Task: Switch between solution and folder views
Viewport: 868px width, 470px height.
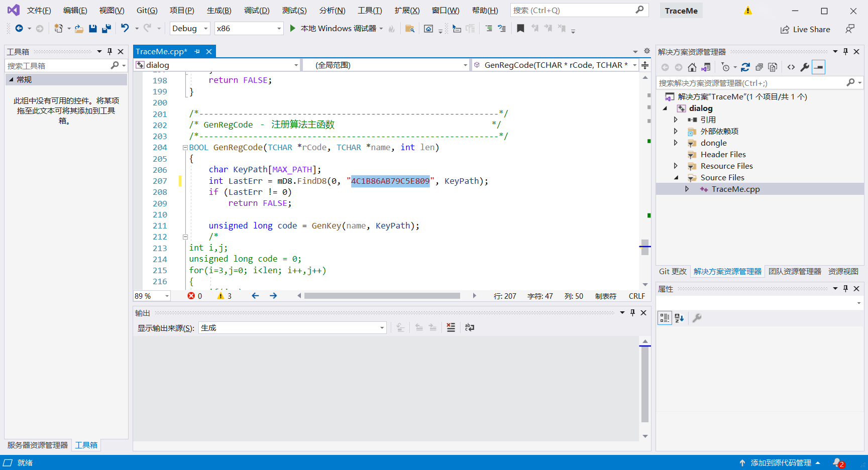Action: (x=706, y=67)
